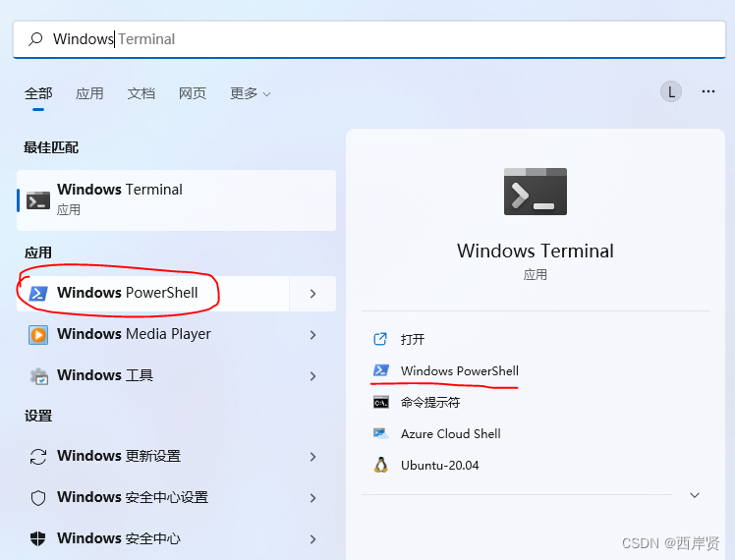
Task: Expand more actions chevron in preview pane
Action: coord(695,495)
